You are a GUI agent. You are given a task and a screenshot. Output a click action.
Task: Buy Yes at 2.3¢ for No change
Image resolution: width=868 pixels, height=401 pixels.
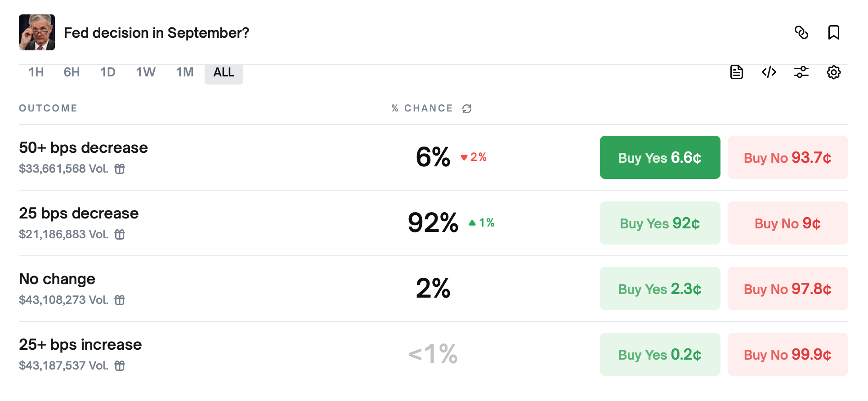660,289
